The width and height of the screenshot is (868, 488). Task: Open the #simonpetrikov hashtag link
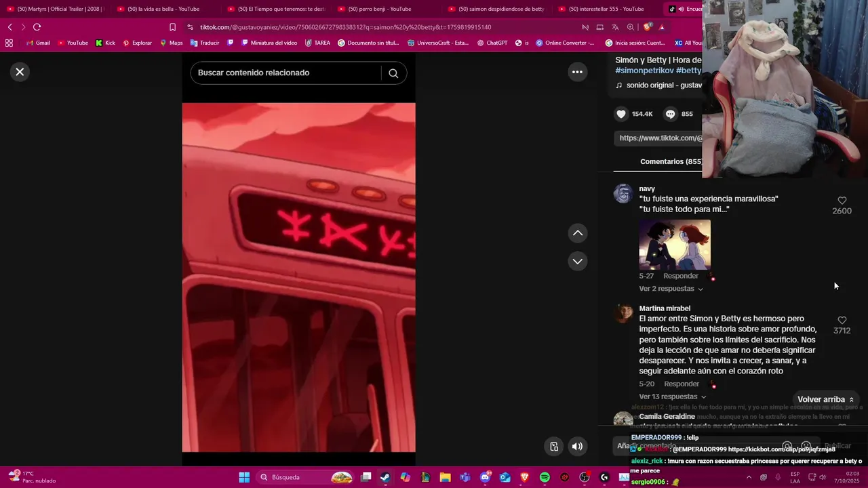click(644, 70)
